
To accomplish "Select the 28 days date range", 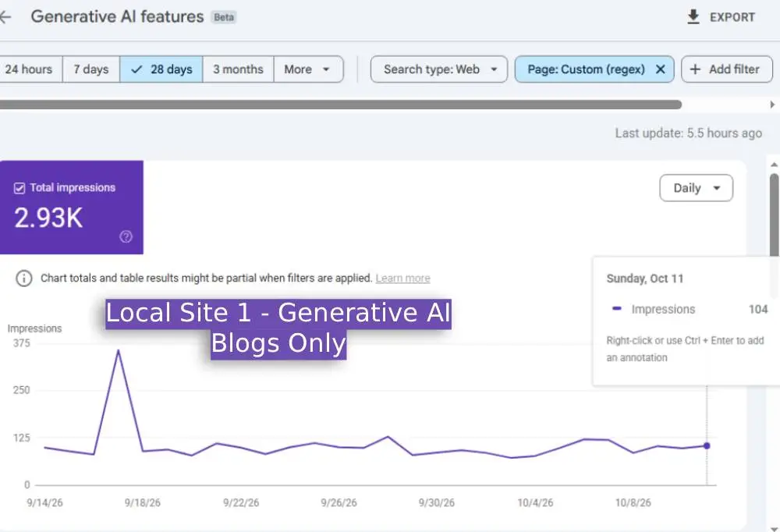I will click(x=161, y=69).
